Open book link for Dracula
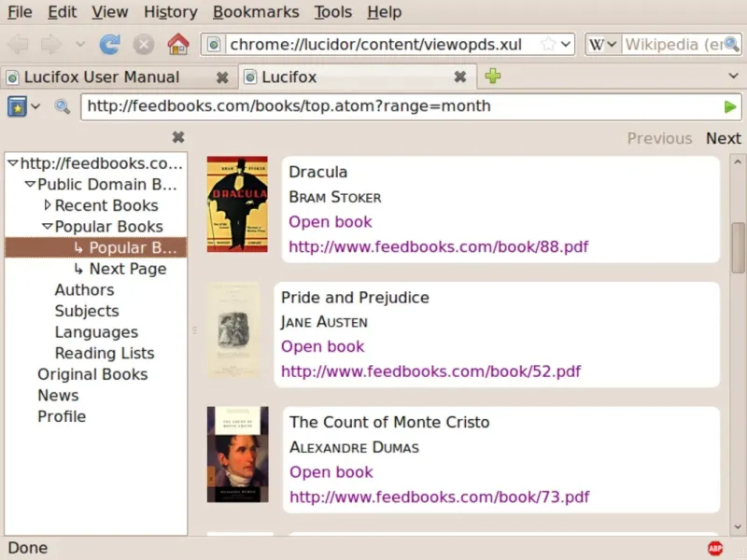Image resolution: width=747 pixels, height=560 pixels. point(331,222)
